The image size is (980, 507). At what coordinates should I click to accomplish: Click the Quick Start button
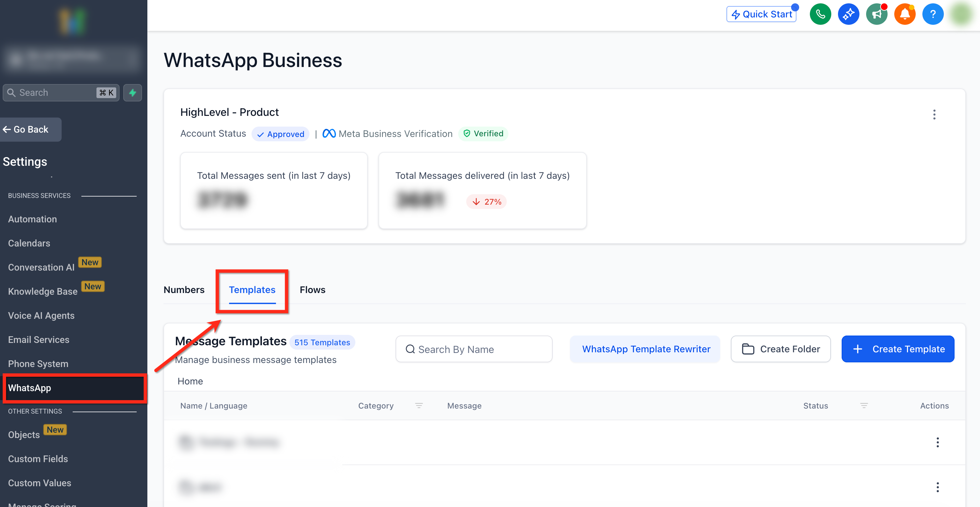761,14
